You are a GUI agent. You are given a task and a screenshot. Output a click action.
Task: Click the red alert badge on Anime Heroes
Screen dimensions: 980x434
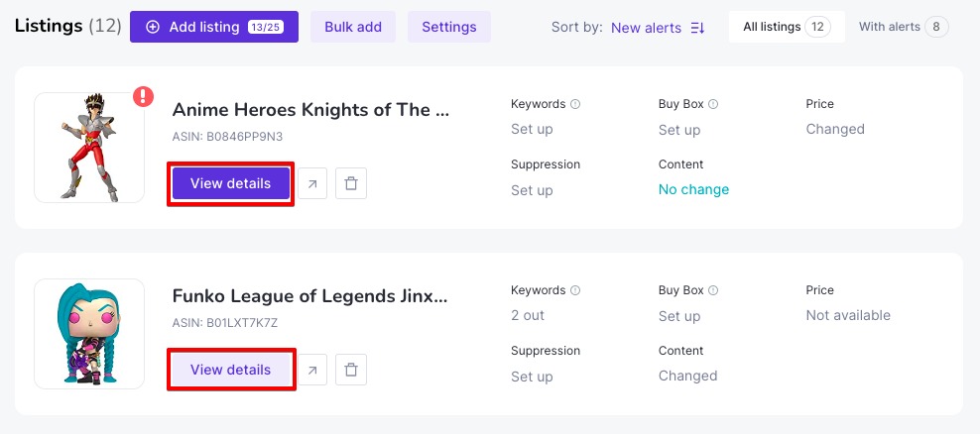tap(144, 96)
